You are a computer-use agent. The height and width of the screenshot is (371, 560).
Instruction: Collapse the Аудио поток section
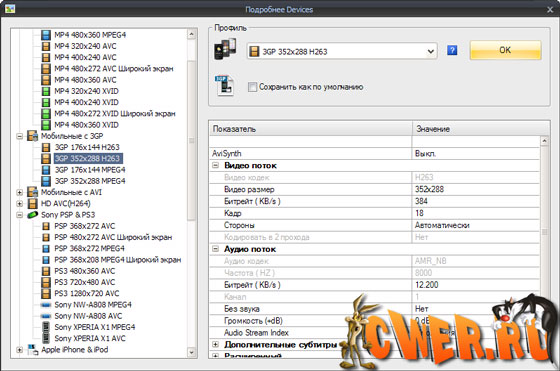(x=215, y=249)
